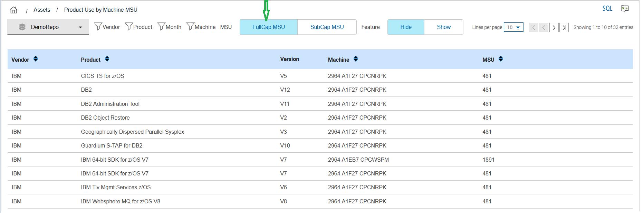Click version V3 cell
The image size is (644, 213).
pos(283,132)
